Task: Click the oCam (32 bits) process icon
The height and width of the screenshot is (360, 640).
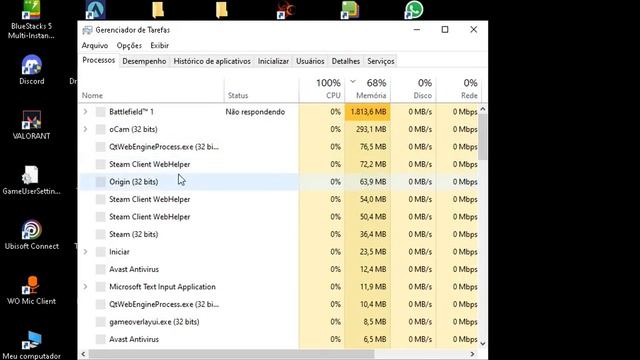Action: (x=100, y=129)
